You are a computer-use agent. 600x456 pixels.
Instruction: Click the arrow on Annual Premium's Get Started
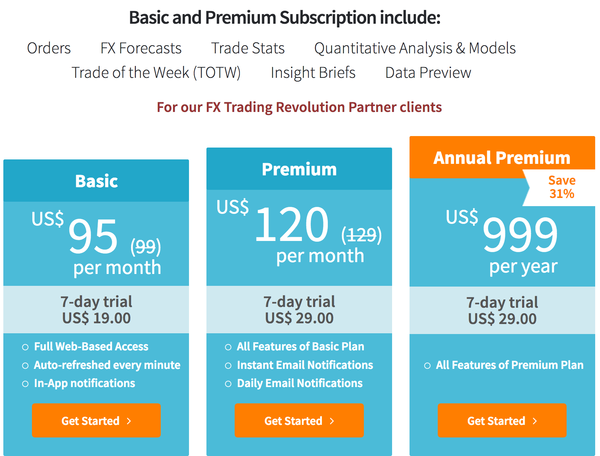535,421
